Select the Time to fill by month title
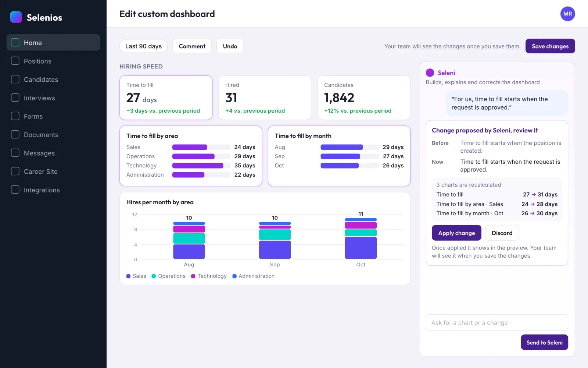The image size is (588, 368). tap(303, 136)
